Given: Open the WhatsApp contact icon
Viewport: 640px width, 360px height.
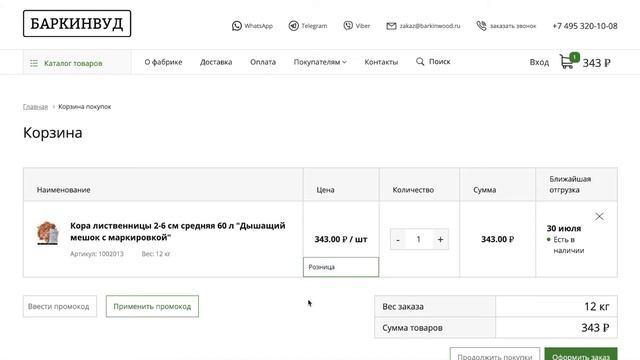Looking at the screenshot, I should click(x=237, y=26).
